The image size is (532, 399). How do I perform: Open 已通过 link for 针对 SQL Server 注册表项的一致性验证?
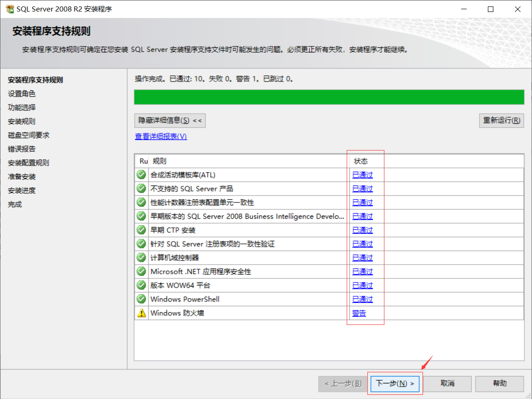click(x=362, y=244)
